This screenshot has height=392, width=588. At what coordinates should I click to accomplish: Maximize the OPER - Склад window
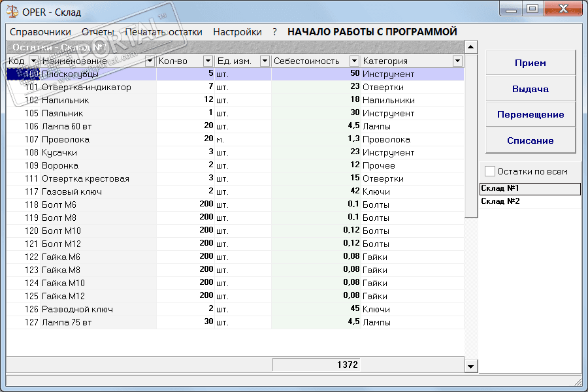(x=532, y=9)
